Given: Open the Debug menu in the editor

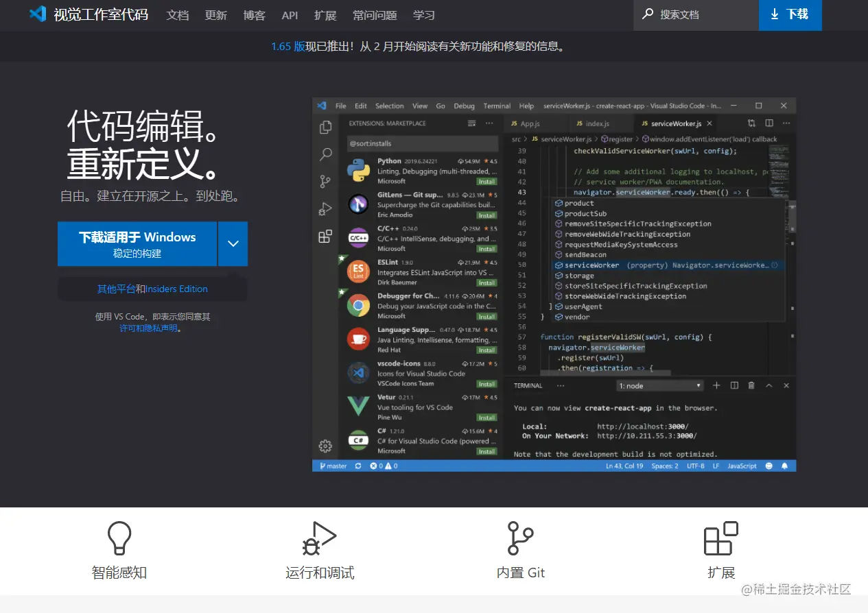Looking at the screenshot, I should 464,106.
